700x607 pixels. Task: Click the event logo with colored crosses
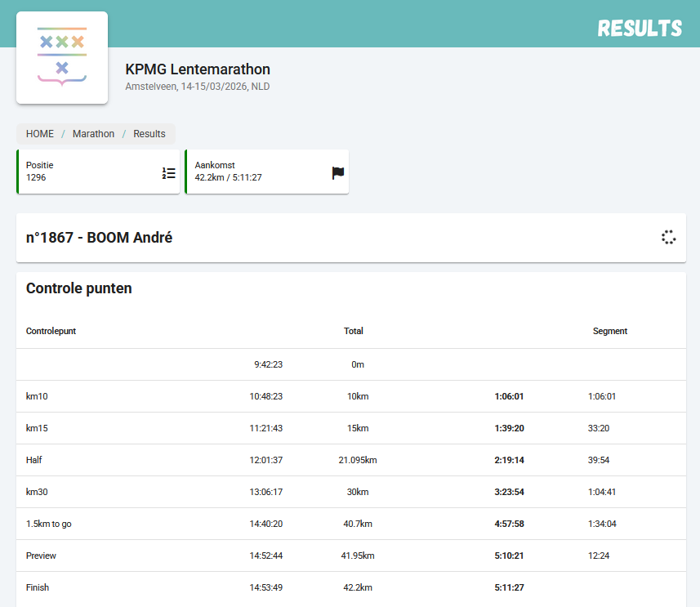click(x=62, y=57)
